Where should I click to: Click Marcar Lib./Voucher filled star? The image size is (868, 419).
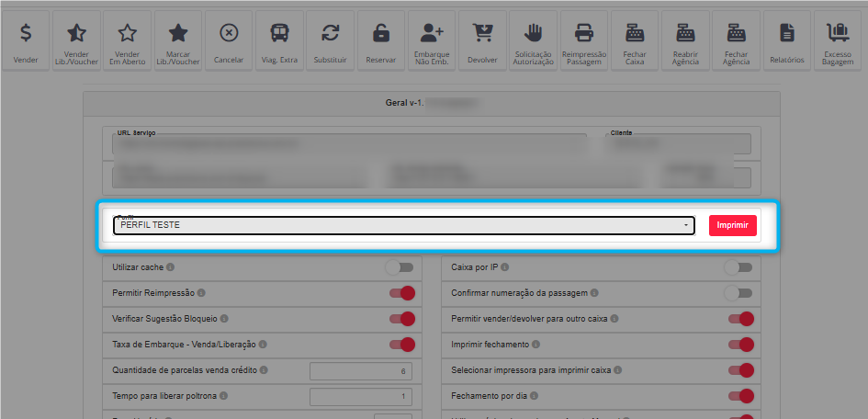coord(178,33)
